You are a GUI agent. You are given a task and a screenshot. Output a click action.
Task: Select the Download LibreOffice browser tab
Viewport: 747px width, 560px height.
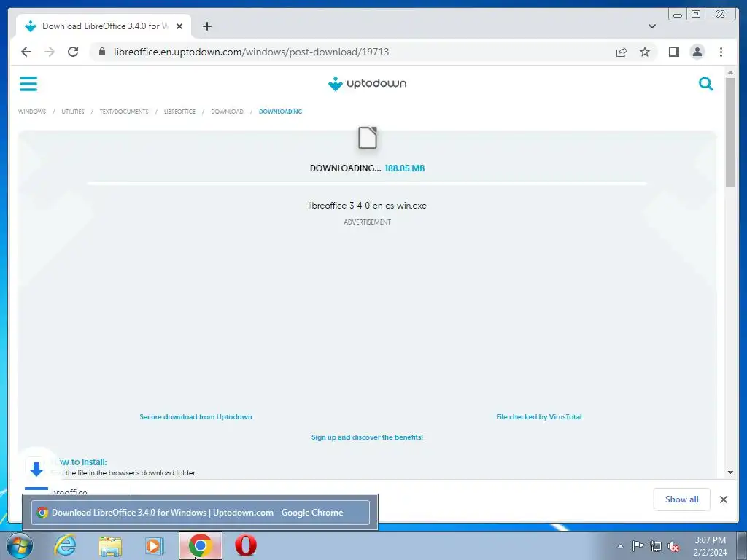click(x=104, y=26)
